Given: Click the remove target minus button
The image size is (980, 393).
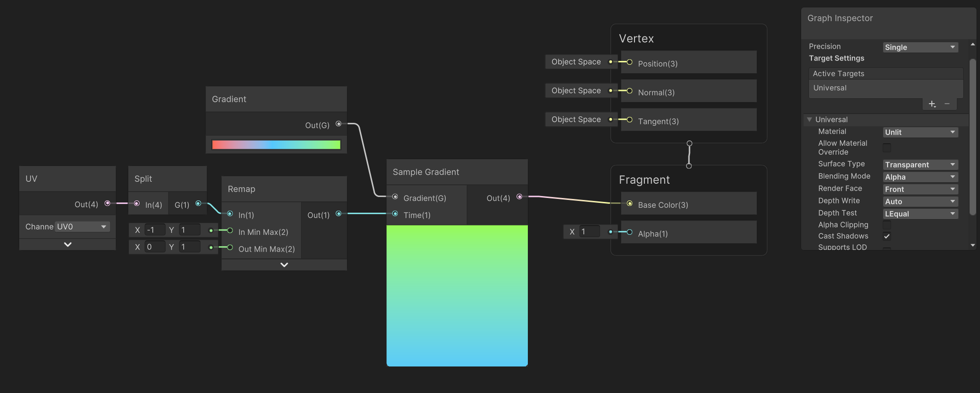Looking at the screenshot, I should pyautogui.click(x=947, y=104).
